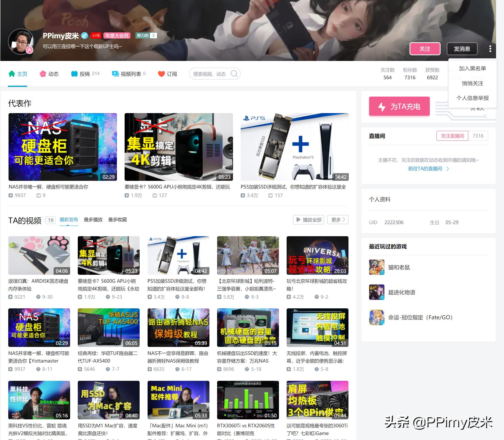Click the 代表作 section heading
The image size is (504, 440).
(20, 103)
